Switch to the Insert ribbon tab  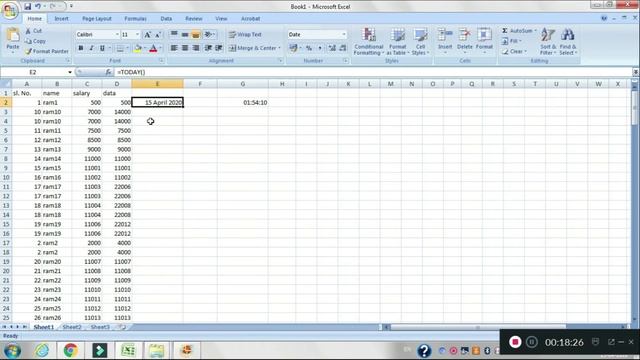[x=62, y=19]
